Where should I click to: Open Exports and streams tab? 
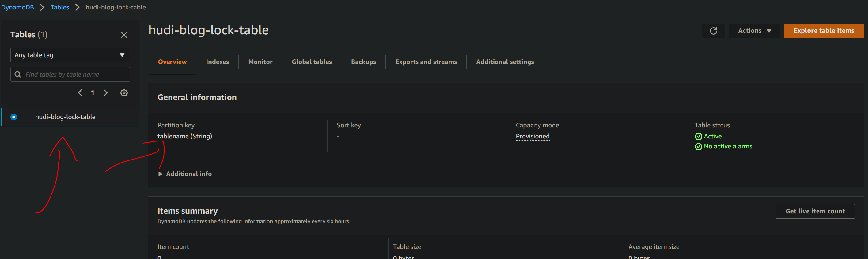click(x=426, y=62)
